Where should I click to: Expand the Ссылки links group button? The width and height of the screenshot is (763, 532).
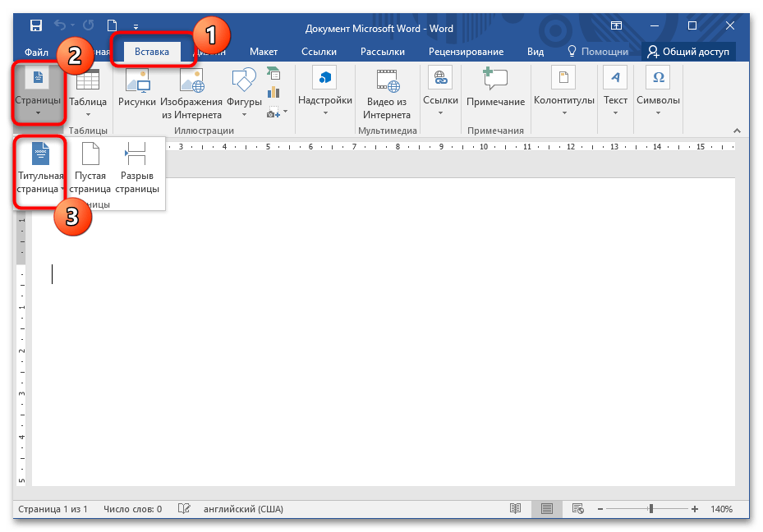440,92
